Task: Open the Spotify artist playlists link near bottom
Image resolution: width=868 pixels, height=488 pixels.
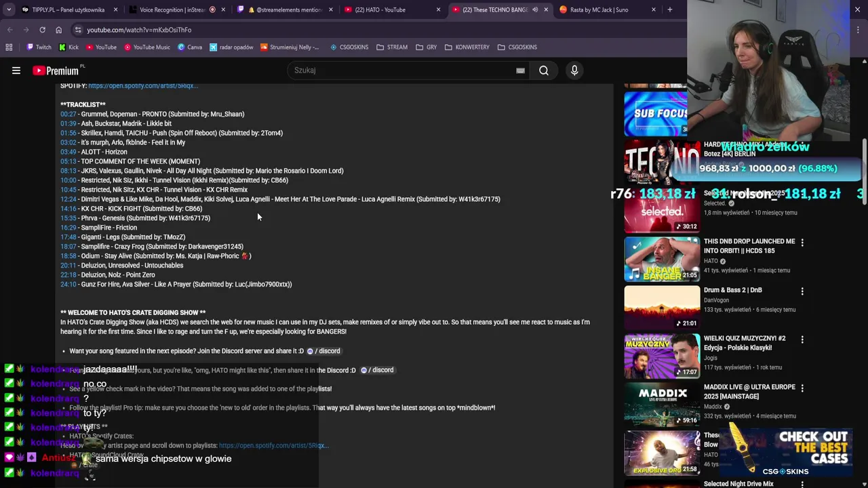Action: 274,446
